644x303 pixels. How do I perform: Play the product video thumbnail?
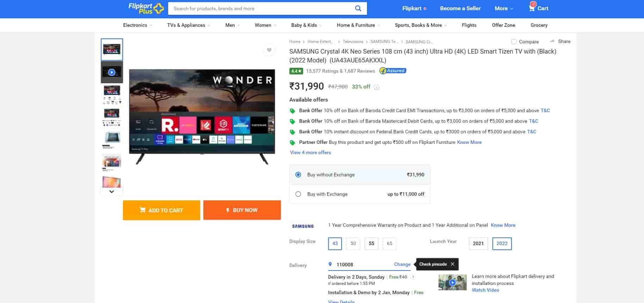point(112,72)
